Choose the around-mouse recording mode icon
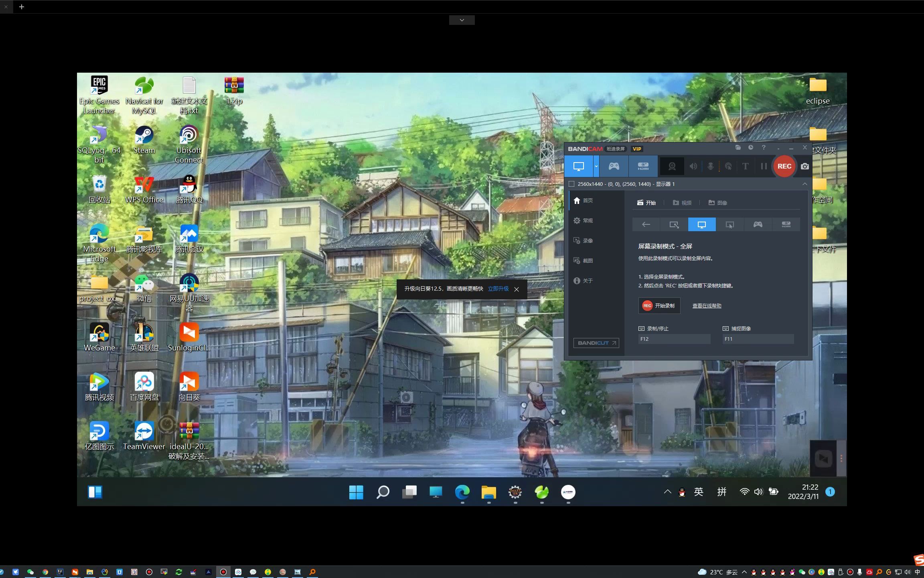Viewport: 924px width, 578px height. pyautogui.click(x=729, y=225)
